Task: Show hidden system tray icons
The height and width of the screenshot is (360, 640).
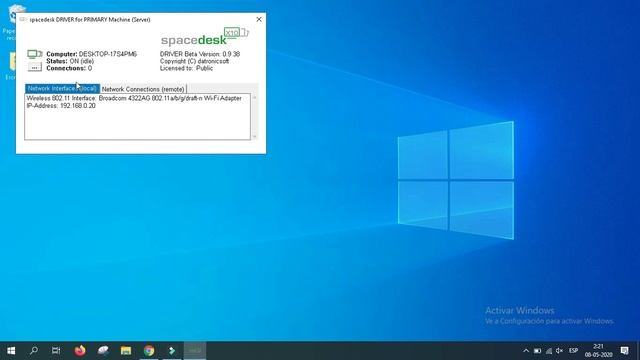Action: click(526, 351)
